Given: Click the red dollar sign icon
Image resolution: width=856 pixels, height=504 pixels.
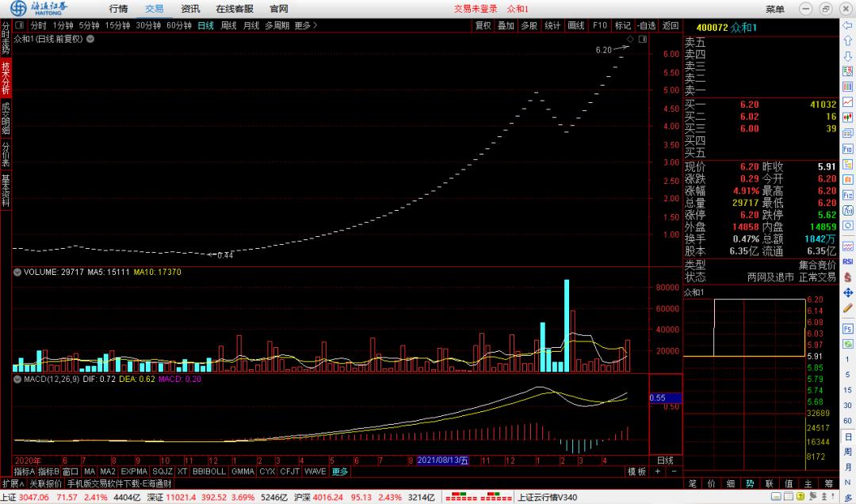Looking at the screenshot, I should pyautogui.click(x=848, y=277).
